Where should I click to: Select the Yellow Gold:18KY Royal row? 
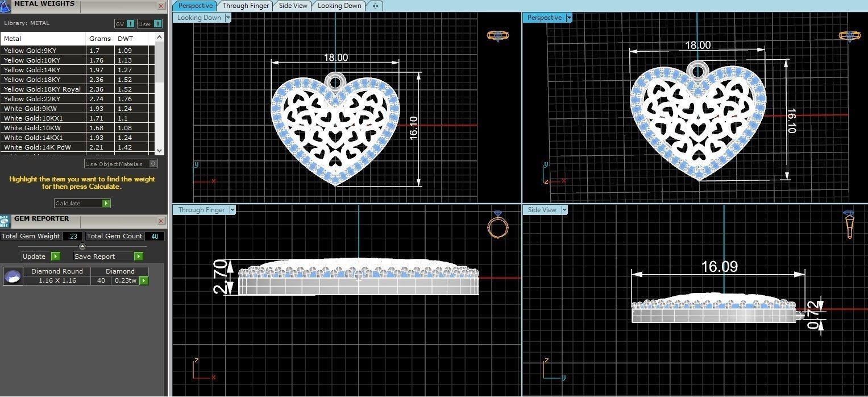[x=43, y=89]
